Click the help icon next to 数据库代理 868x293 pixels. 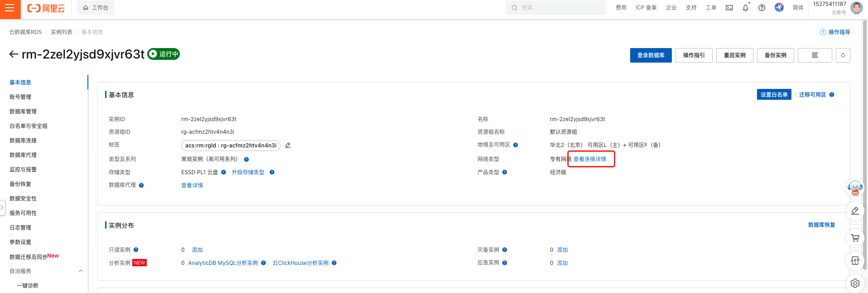point(141,186)
